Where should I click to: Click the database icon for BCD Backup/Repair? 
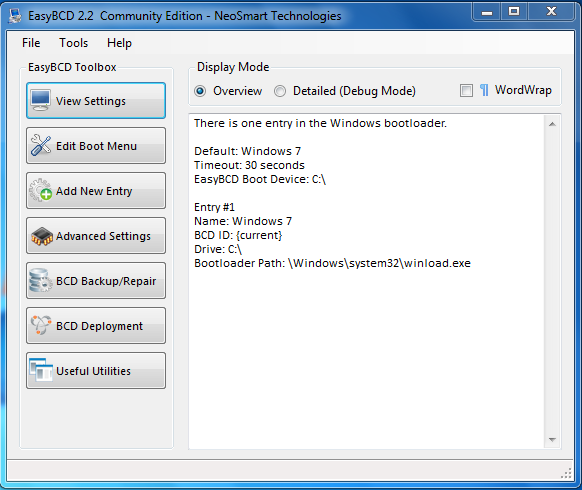pyautogui.click(x=40, y=281)
